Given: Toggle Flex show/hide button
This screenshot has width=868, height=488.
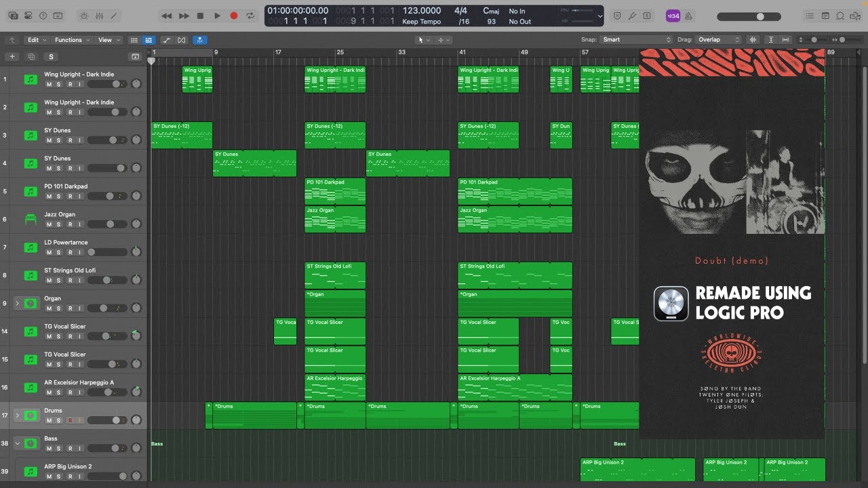Looking at the screenshot, I should 181,40.
